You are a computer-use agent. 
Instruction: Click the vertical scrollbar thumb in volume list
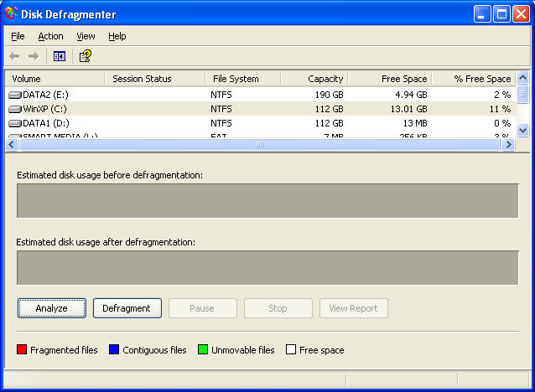pyautogui.click(x=522, y=94)
